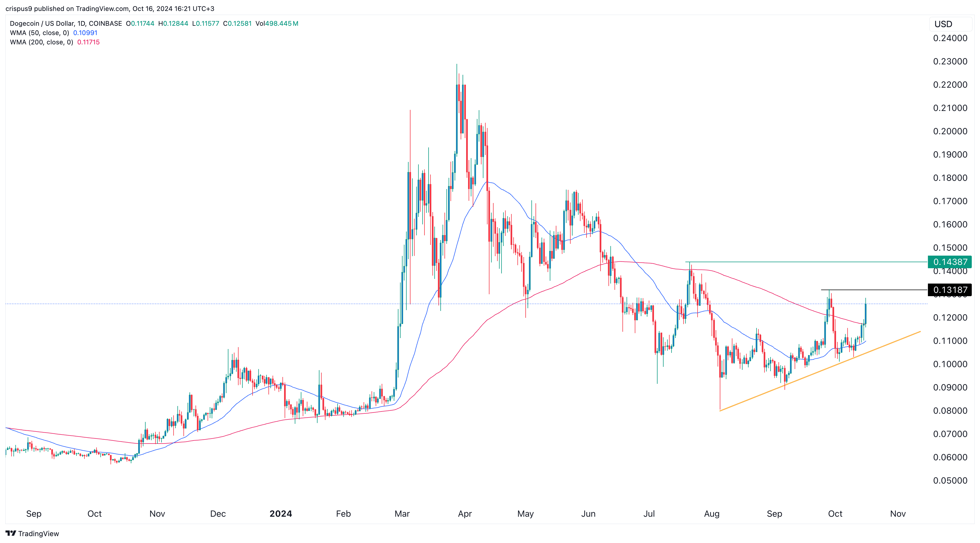Click the Jul label on time axis
Screen dimensions: 980x543
pyautogui.click(x=649, y=514)
